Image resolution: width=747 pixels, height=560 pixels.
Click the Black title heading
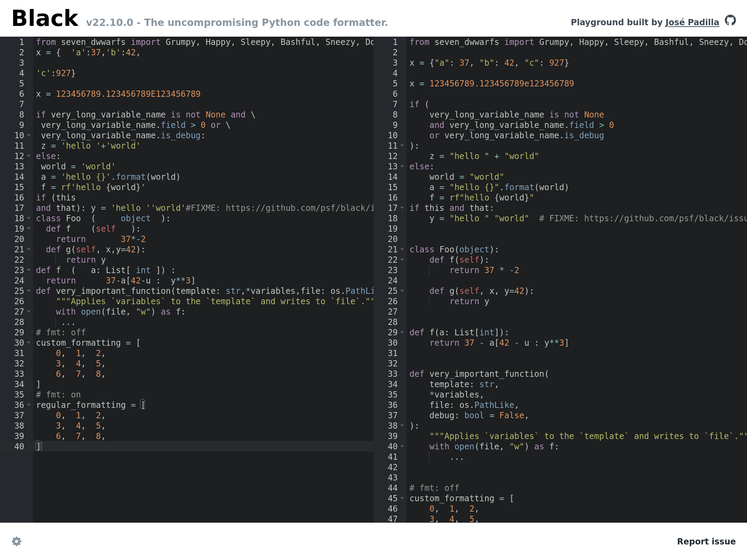point(45,19)
